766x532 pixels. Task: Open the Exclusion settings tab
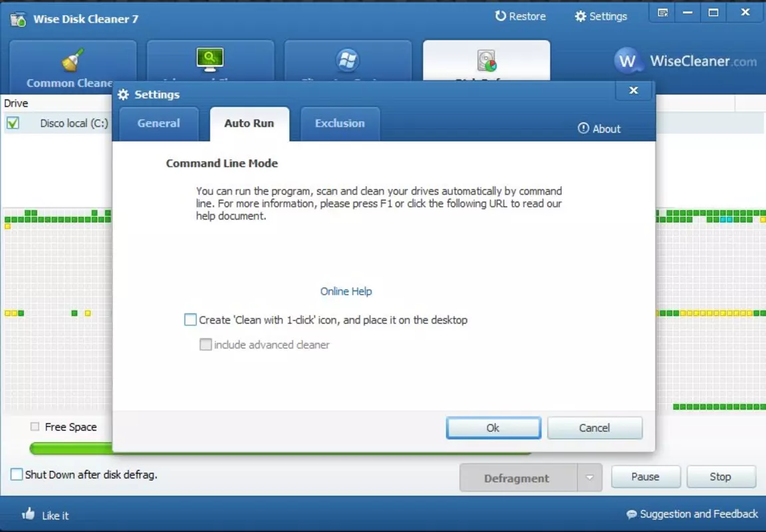point(340,124)
